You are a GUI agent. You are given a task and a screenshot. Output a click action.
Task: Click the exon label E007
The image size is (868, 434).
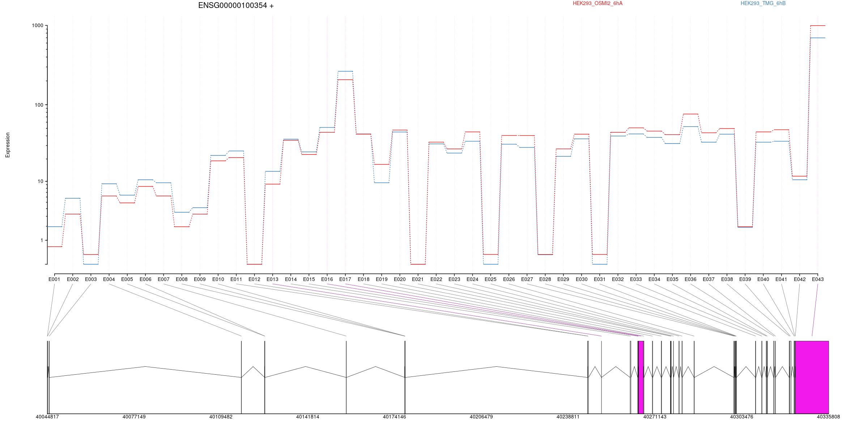(x=163, y=279)
